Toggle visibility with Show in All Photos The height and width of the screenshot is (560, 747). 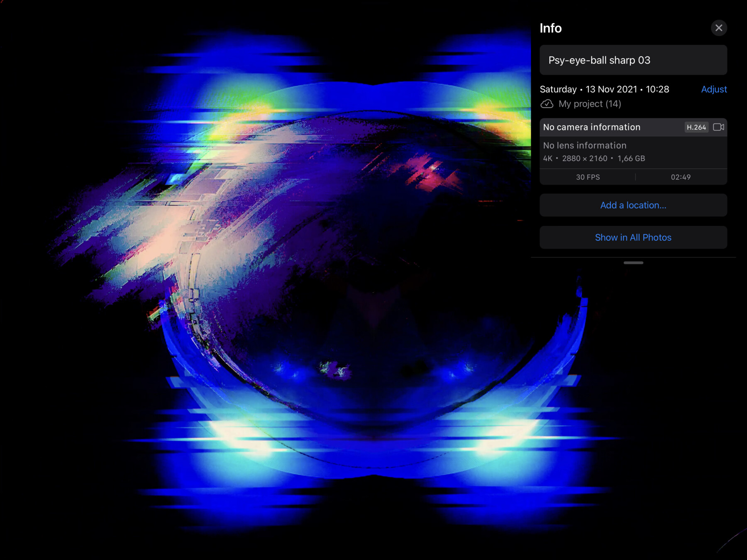coord(633,237)
